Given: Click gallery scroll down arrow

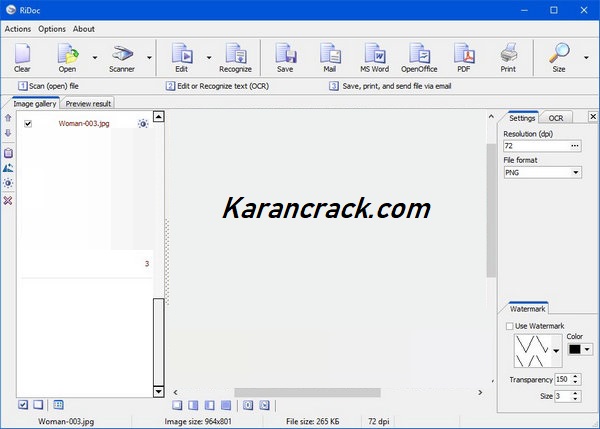Looking at the screenshot, I should [x=159, y=391].
